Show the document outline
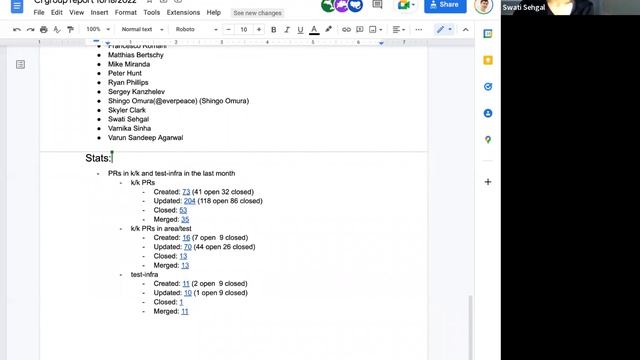 (x=20, y=64)
